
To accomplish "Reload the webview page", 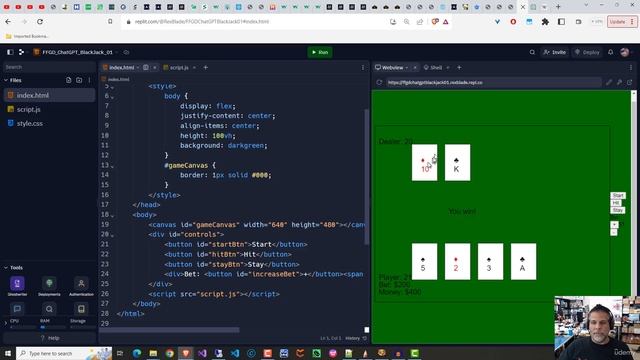I will [x=379, y=82].
